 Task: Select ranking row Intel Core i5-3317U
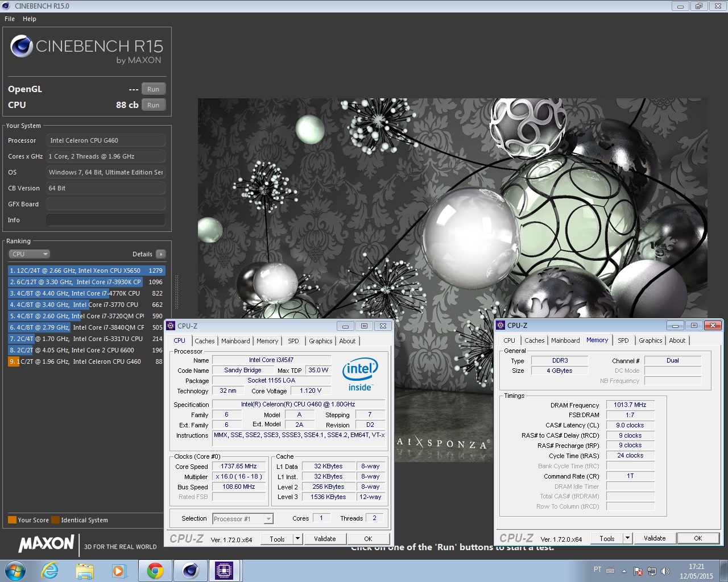[x=86, y=339]
